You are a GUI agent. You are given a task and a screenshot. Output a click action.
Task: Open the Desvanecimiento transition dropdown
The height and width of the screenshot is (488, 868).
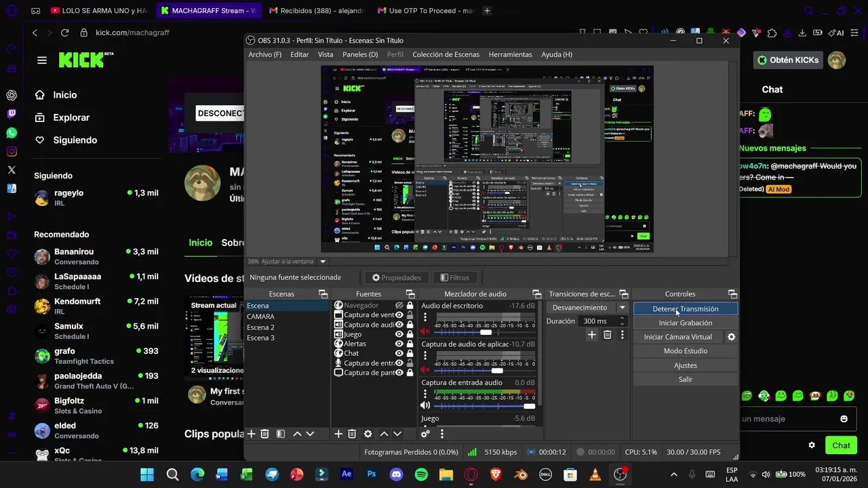pyautogui.click(x=589, y=308)
